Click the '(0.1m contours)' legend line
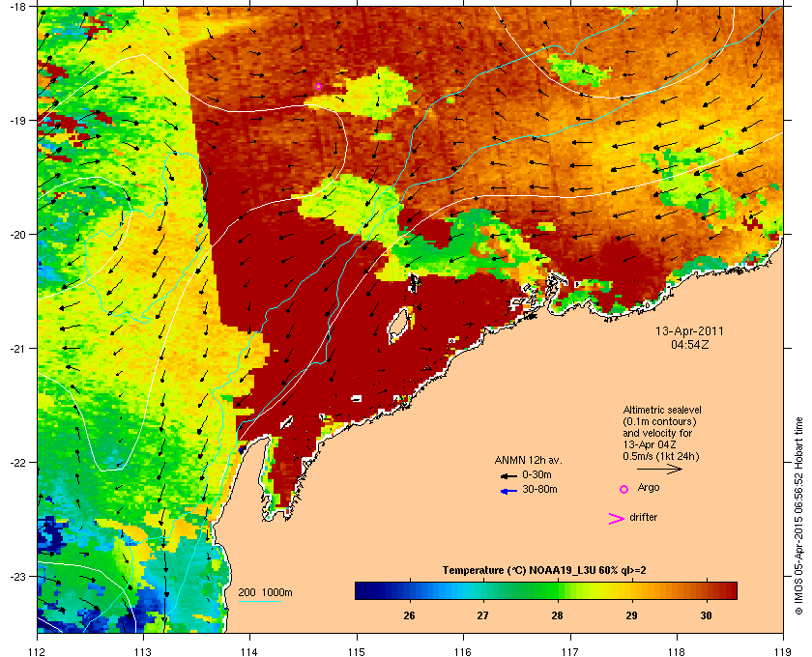The image size is (812, 657). pos(659,421)
